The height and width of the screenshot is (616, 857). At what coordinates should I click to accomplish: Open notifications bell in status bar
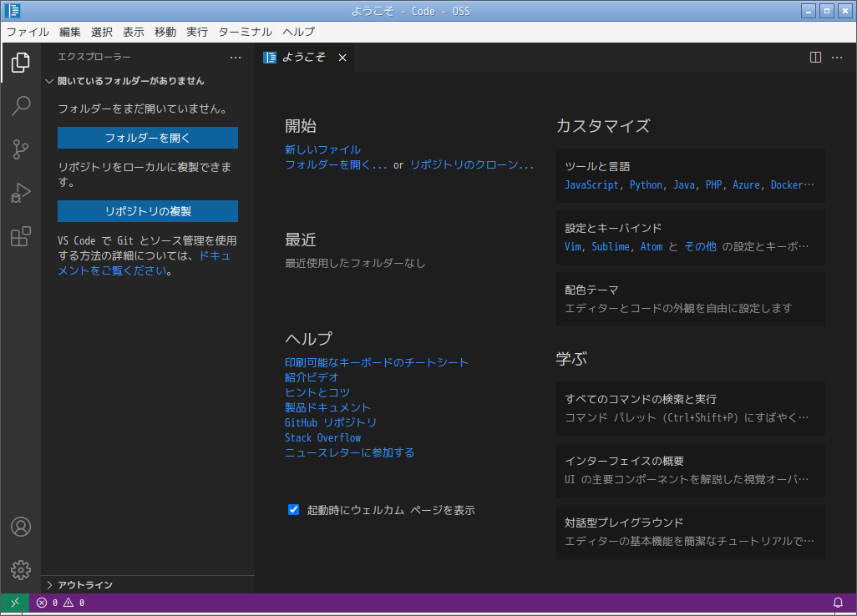[837, 603]
